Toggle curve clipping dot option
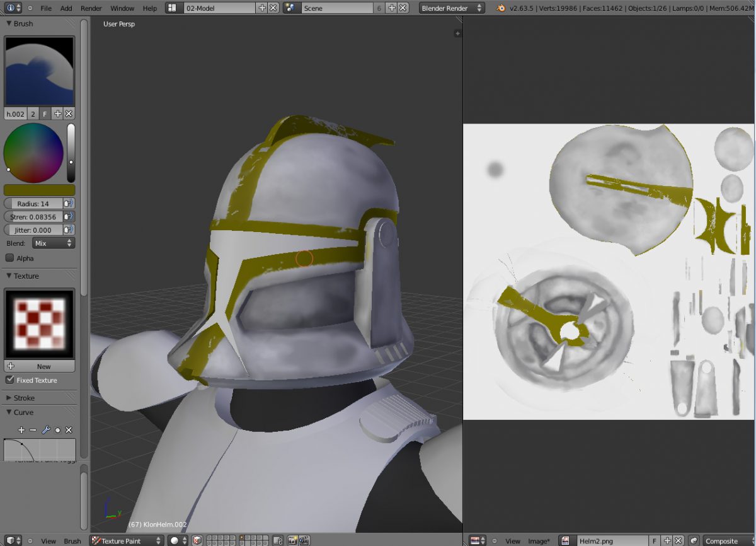 point(57,430)
